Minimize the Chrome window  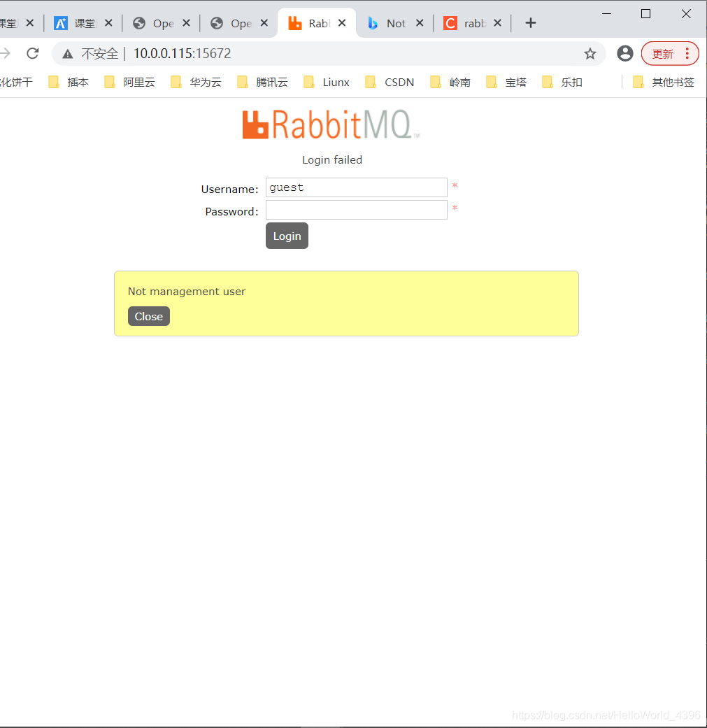pyautogui.click(x=606, y=14)
